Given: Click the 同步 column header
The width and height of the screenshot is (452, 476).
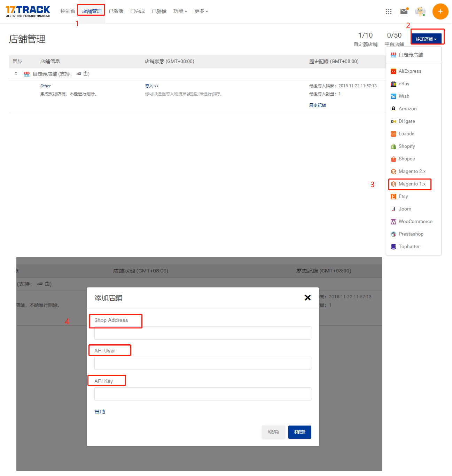Looking at the screenshot, I should pos(17,62).
